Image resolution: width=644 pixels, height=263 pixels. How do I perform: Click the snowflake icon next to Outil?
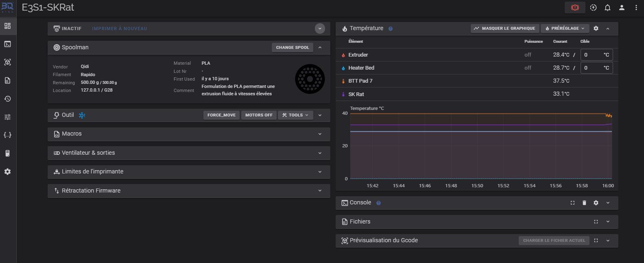[82, 115]
